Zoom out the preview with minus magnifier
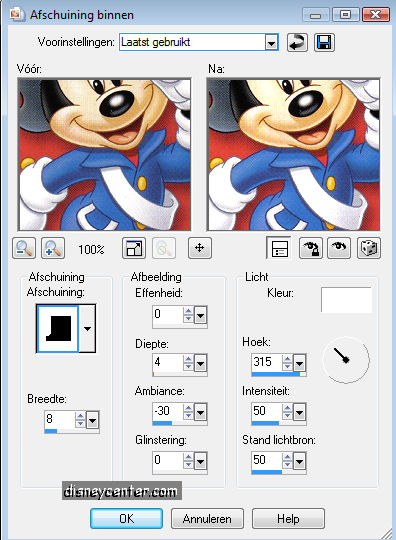The height and width of the screenshot is (540, 396). coord(24,248)
